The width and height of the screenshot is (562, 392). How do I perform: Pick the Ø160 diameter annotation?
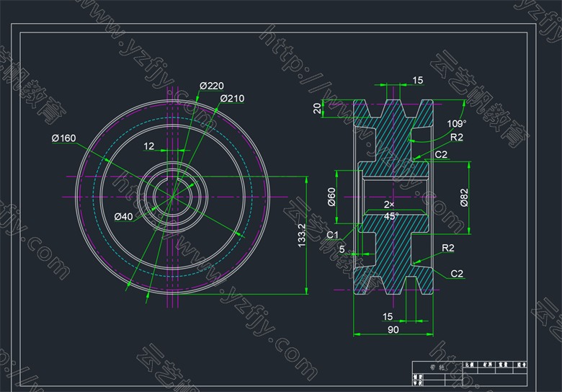point(64,138)
